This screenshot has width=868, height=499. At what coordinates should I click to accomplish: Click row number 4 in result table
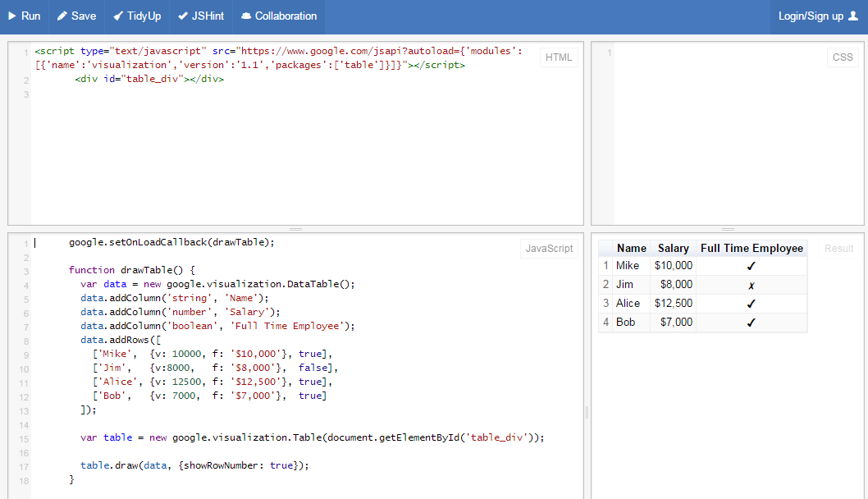(x=605, y=323)
